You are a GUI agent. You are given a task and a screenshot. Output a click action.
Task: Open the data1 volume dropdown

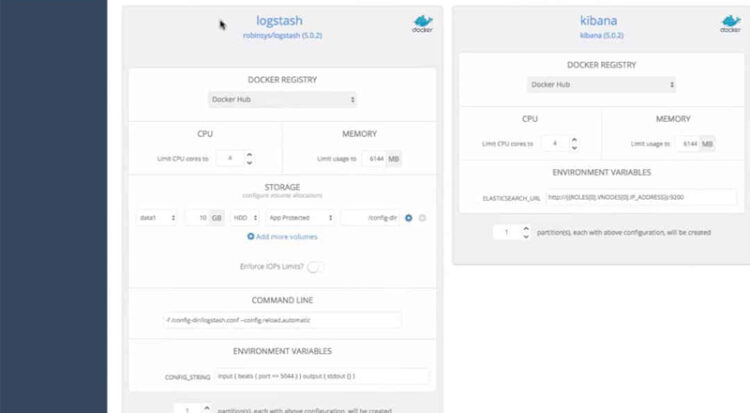157,218
